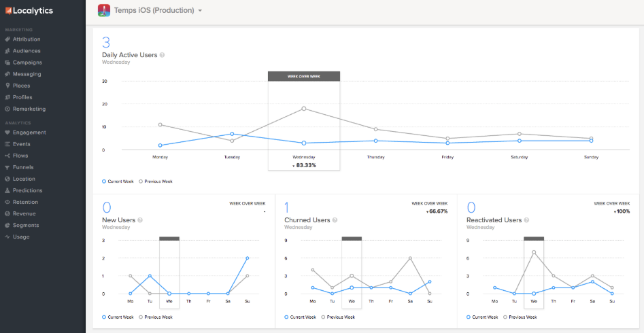The height and width of the screenshot is (333, 644).
Task: Open the Profiles page
Action: [x=22, y=97]
